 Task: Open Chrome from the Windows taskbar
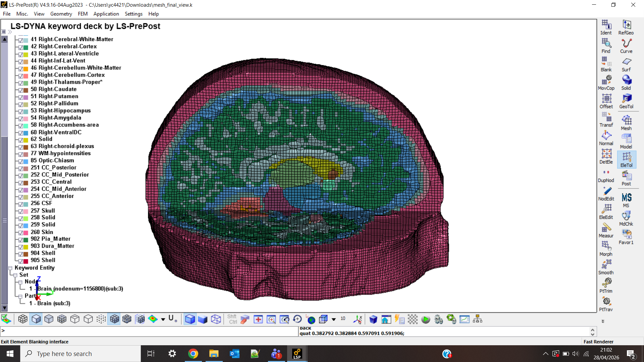pyautogui.click(x=193, y=354)
